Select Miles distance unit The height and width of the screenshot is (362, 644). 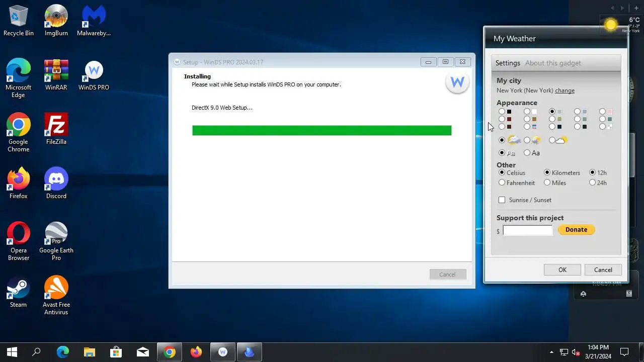pos(547,183)
